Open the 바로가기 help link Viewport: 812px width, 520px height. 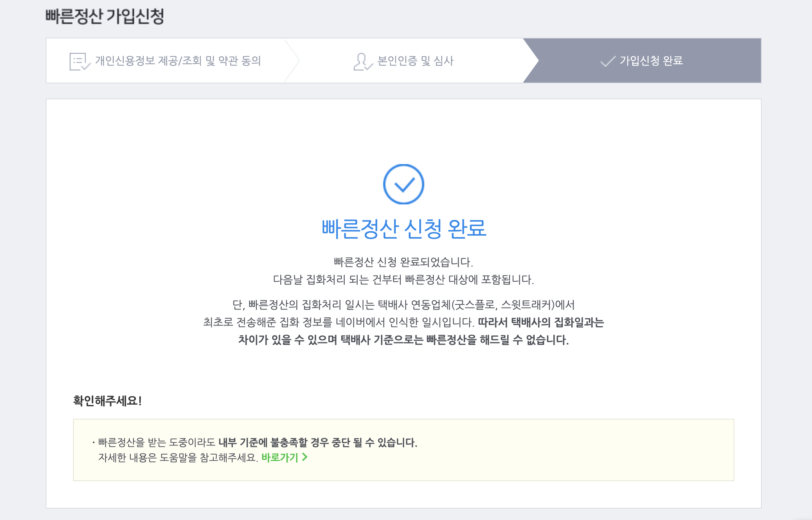click(280, 458)
